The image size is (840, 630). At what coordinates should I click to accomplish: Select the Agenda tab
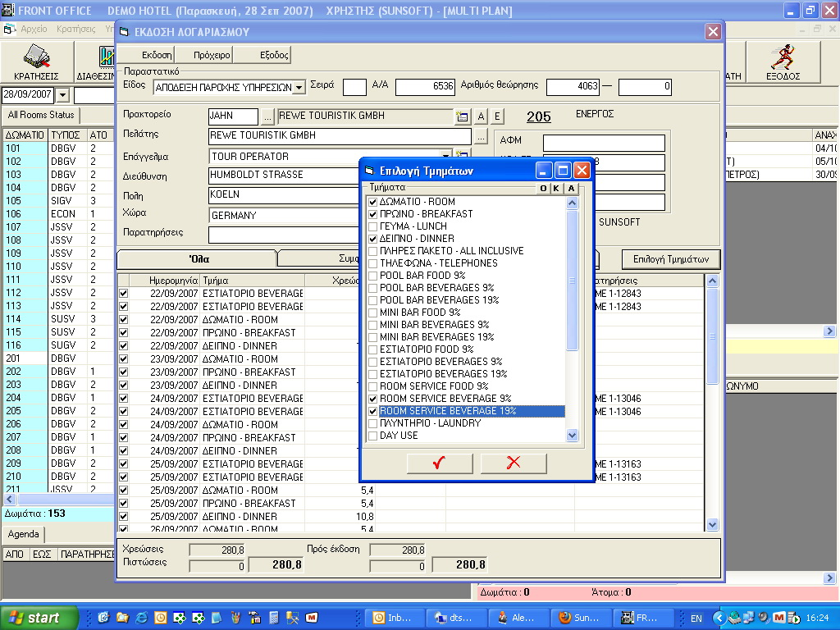[x=23, y=534]
